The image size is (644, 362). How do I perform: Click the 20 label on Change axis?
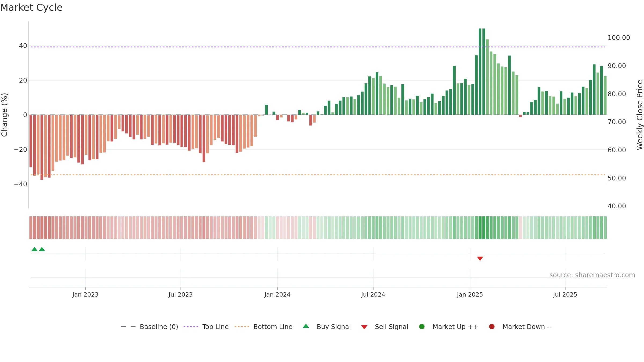click(x=23, y=80)
